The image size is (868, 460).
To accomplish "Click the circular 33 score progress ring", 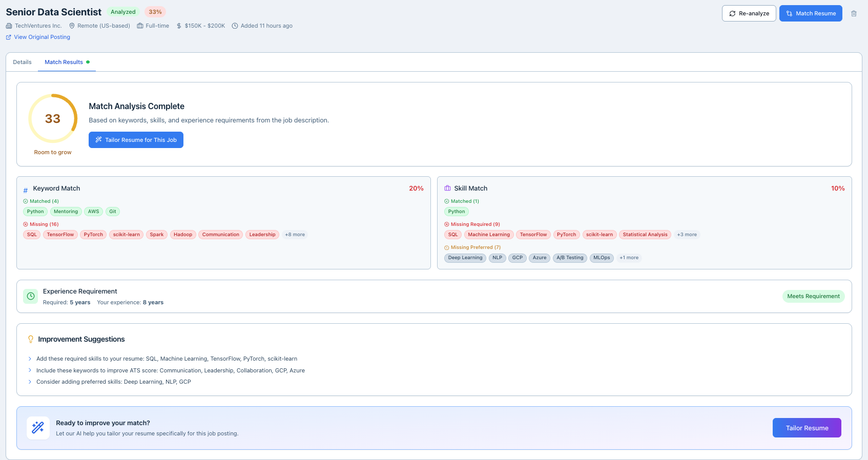I will [x=53, y=118].
